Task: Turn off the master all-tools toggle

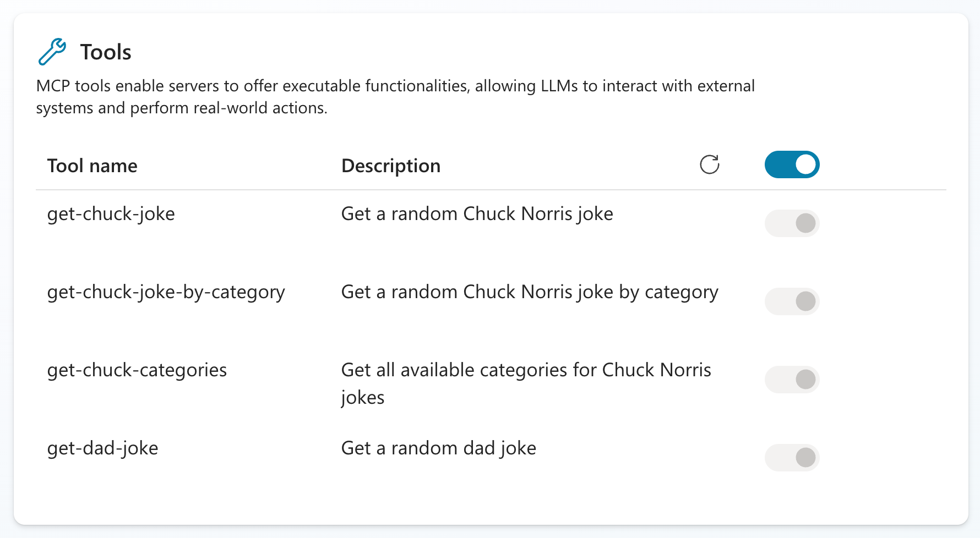Action: pyautogui.click(x=792, y=164)
